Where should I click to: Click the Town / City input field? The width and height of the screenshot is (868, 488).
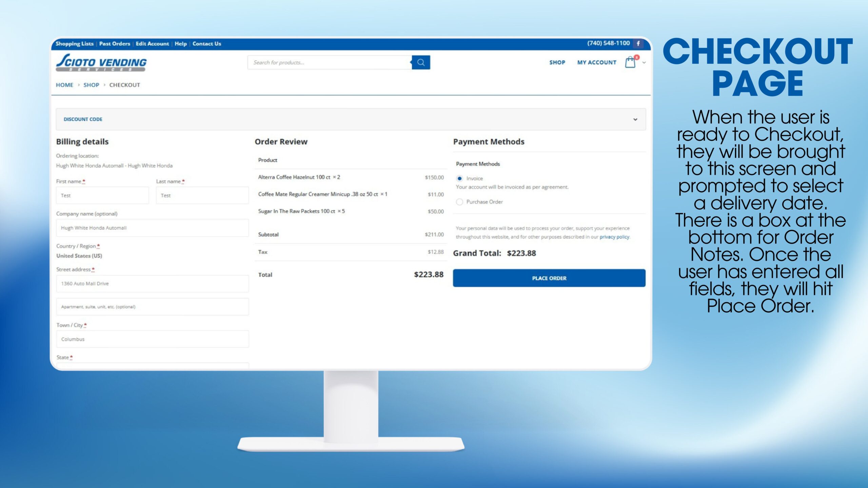click(x=152, y=339)
